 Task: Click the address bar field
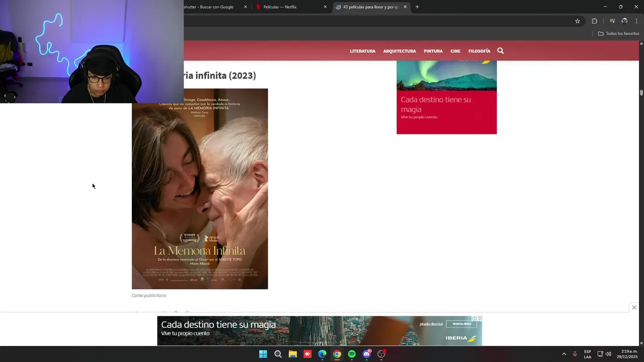[x=376, y=21]
